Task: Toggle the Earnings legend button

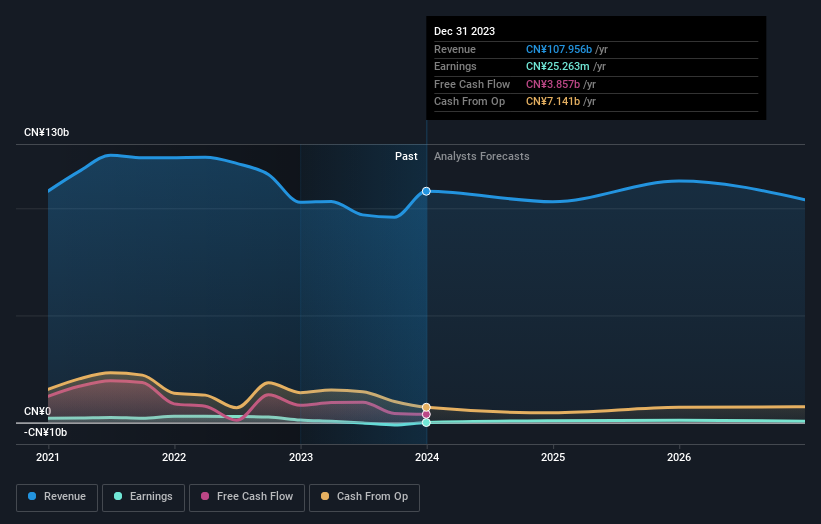Action: 143,497
